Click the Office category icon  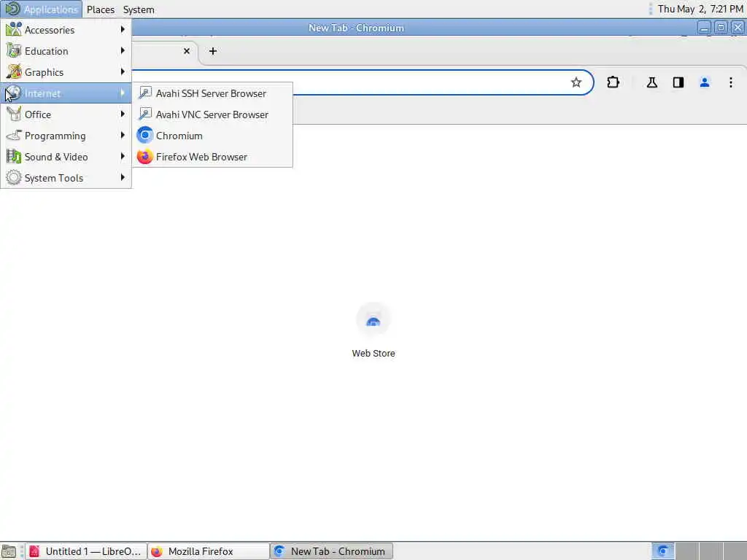point(13,114)
